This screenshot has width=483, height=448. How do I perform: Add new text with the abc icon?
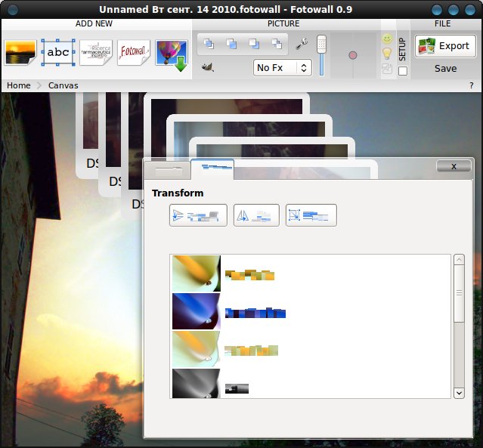tap(58, 52)
